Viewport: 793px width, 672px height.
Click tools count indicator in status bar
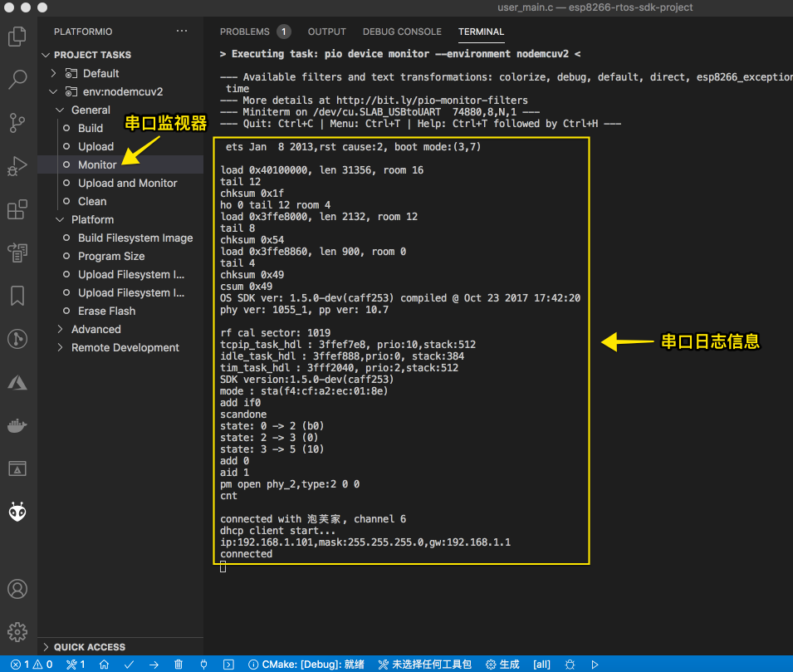76,665
